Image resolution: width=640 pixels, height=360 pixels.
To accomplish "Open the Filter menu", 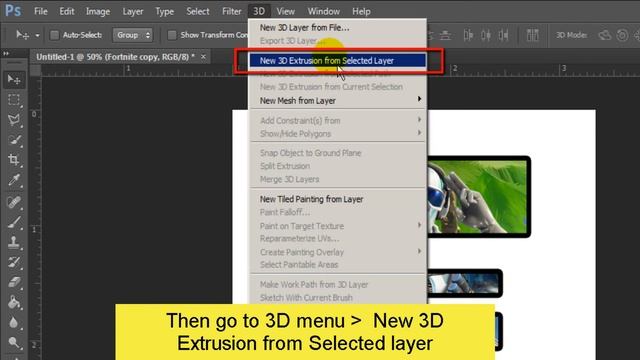I will tap(231, 11).
